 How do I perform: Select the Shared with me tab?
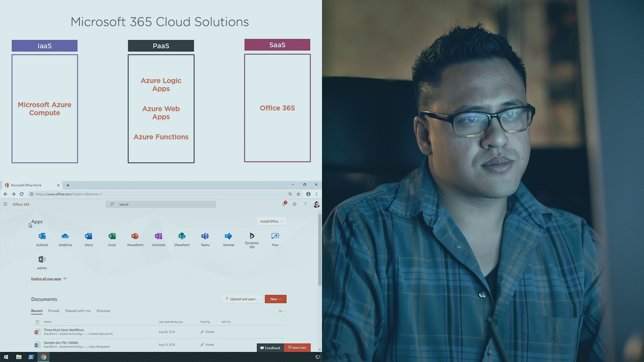(x=77, y=311)
